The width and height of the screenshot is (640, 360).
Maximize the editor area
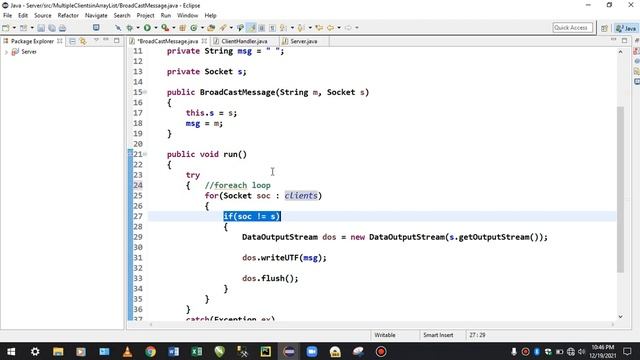point(624,40)
